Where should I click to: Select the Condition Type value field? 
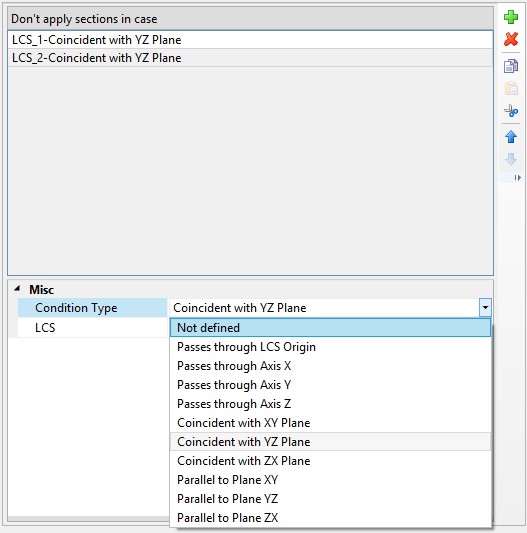coord(325,308)
